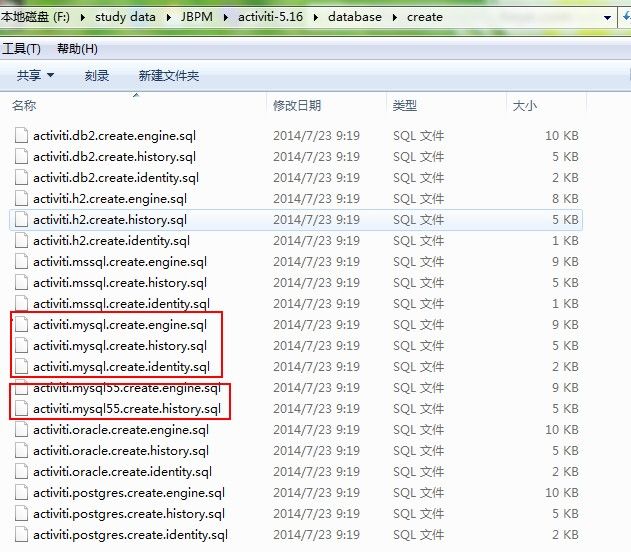Click file icon of activiti.mysql.create.identity.sql
The height and width of the screenshot is (552, 631).
pos(21,367)
